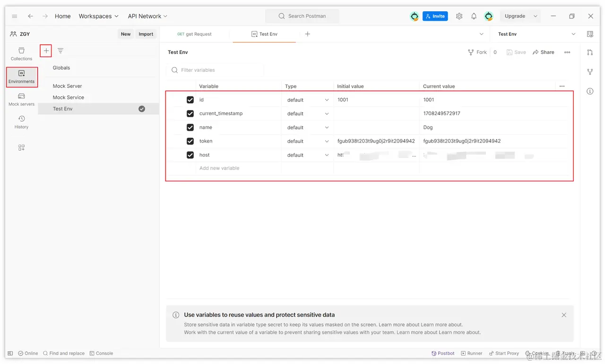Image resolution: width=605 pixels, height=364 pixels.
Task: Click Start Proxy in the status bar
Action: 504,353
